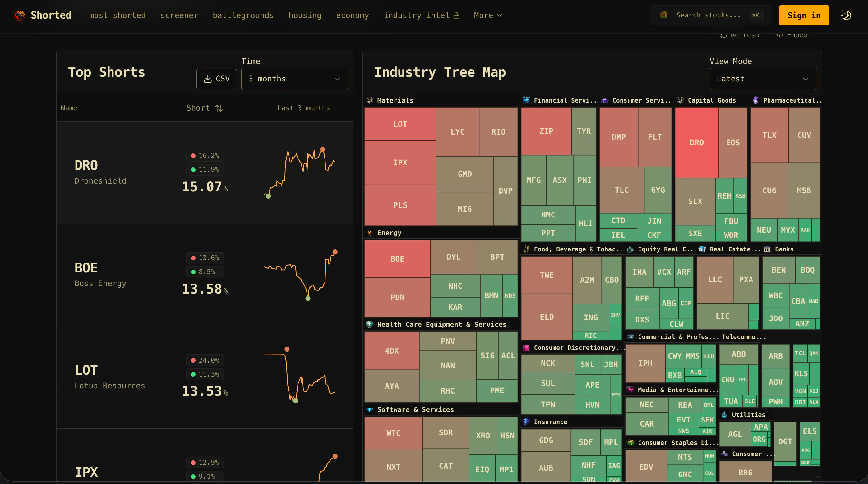
Task: Click the Refresh link
Action: [740, 35]
